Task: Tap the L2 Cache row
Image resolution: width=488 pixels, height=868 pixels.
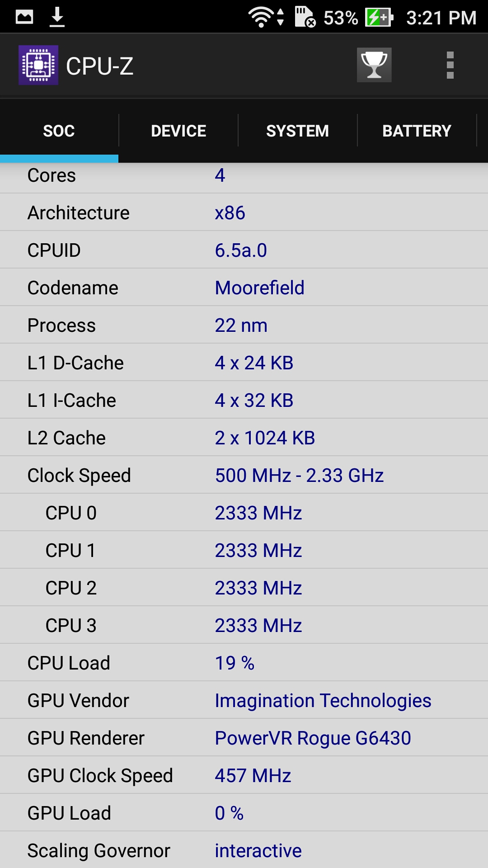Action: tap(244, 438)
